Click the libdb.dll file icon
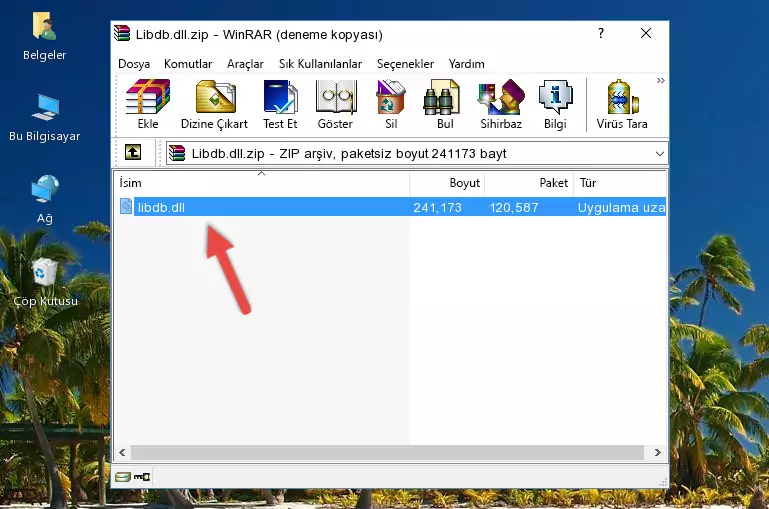 click(x=126, y=206)
